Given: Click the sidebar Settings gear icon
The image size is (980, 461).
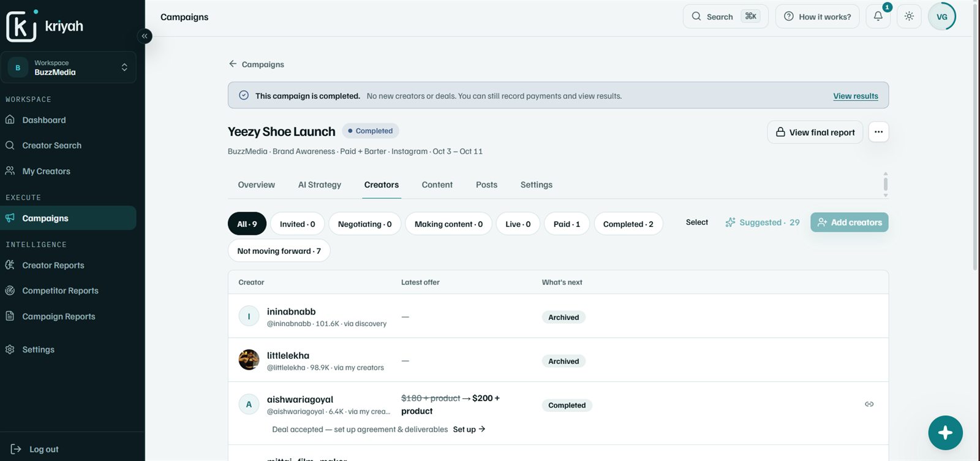Looking at the screenshot, I should coord(10,349).
